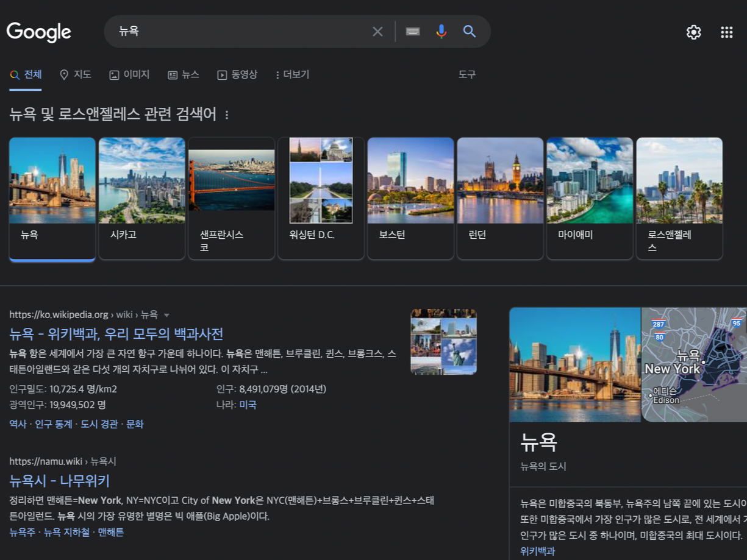
Task: Run the search via the magnifier icon
Action: (470, 31)
